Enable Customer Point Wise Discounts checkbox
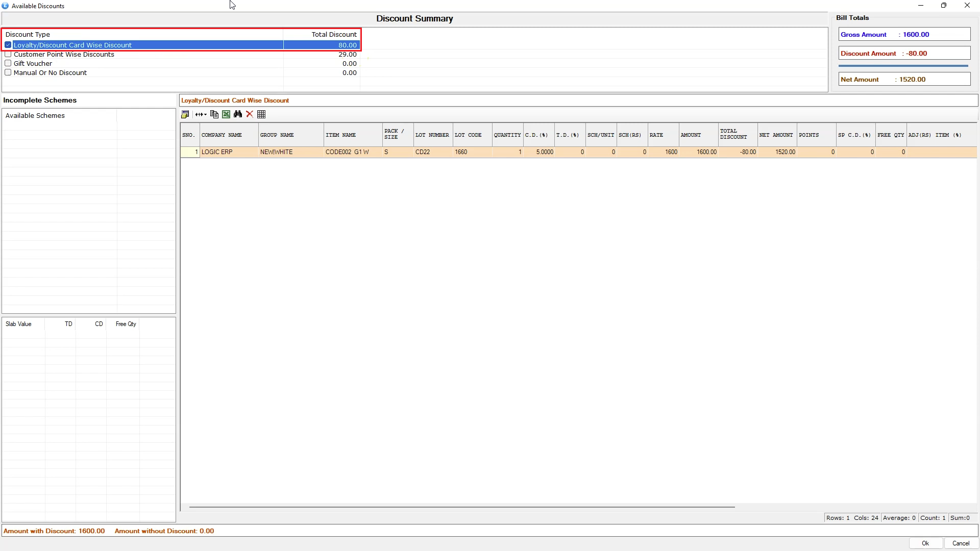The image size is (980, 551). tap(8, 54)
